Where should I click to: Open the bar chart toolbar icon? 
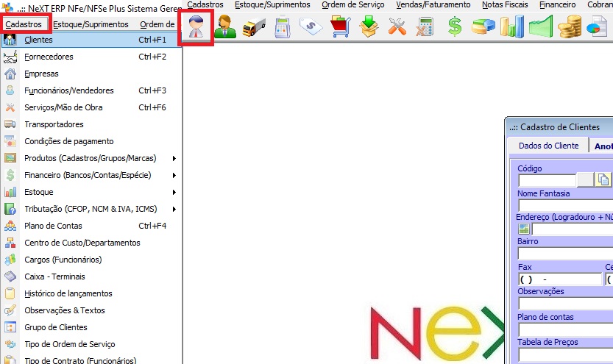point(511,26)
